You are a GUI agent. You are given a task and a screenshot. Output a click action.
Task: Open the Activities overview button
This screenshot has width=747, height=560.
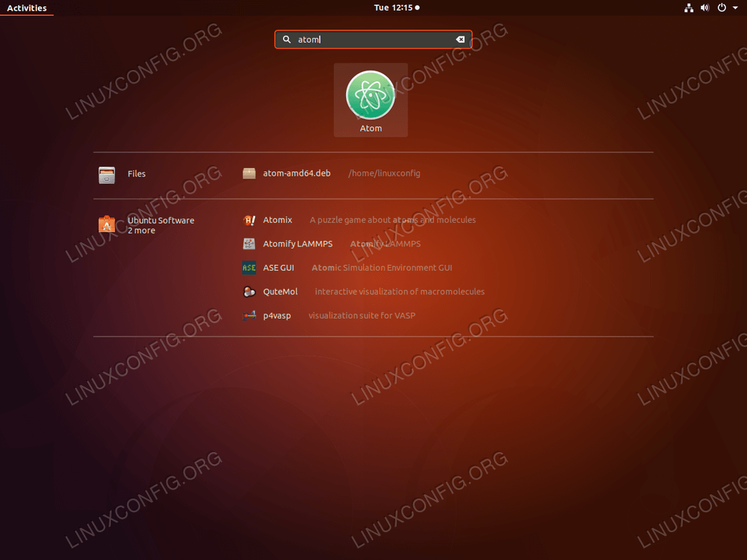point(26,8)
